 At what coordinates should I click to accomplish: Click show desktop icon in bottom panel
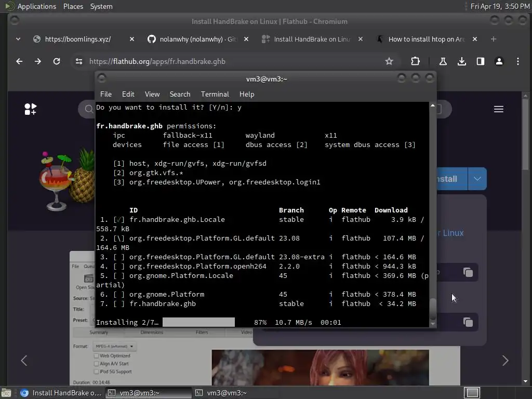pos(6,393)
